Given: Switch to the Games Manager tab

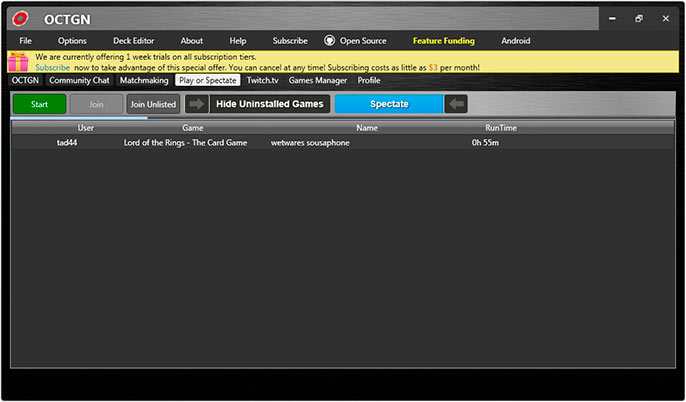Looking at the screenshot, I should tap(318, 80).
